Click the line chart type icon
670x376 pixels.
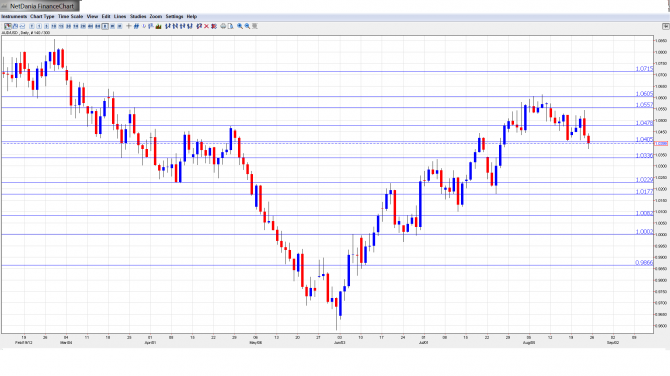(22, 26)
